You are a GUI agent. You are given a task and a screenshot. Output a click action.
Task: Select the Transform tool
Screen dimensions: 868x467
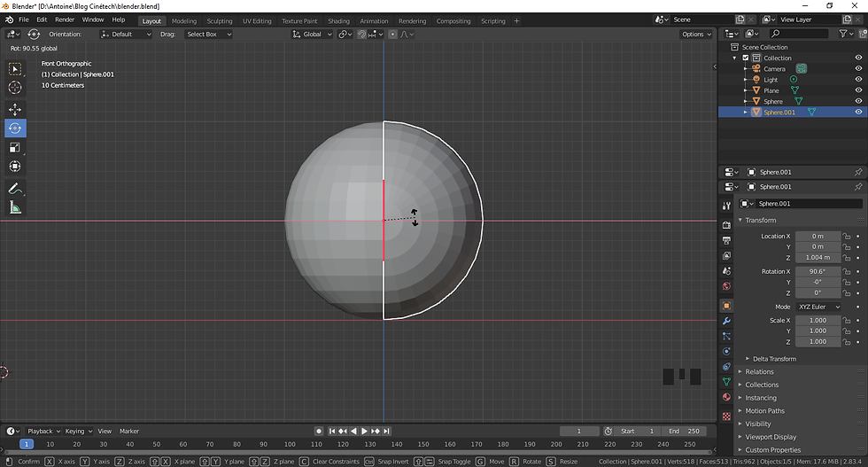point(15,167)
